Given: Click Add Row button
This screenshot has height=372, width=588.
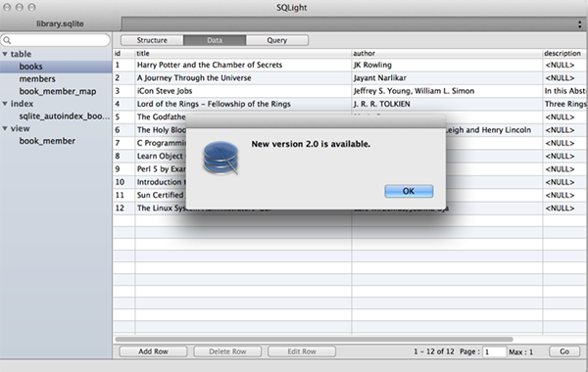Looking at the screenshot, I should (x=153, y=351).
